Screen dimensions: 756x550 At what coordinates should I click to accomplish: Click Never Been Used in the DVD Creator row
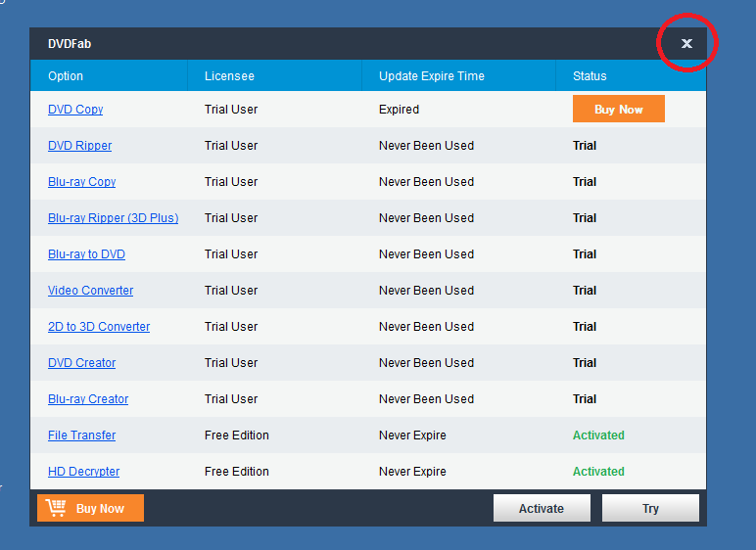pos(426,362)
